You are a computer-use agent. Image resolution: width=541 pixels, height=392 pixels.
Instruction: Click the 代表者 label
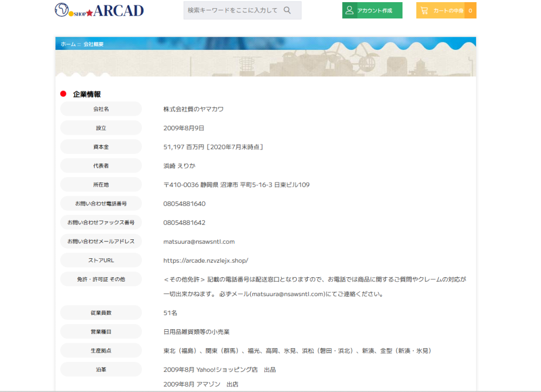coord(101,166)
